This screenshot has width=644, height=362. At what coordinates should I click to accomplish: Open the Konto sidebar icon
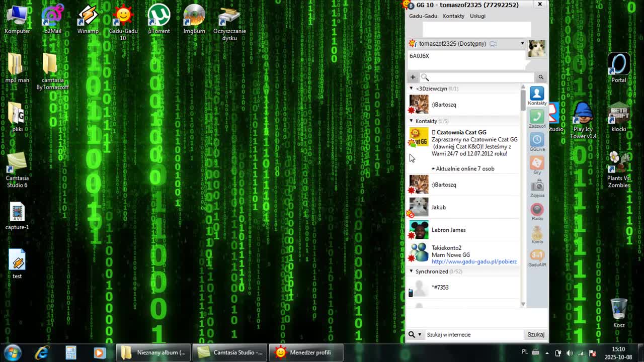(x=537, y=233)
